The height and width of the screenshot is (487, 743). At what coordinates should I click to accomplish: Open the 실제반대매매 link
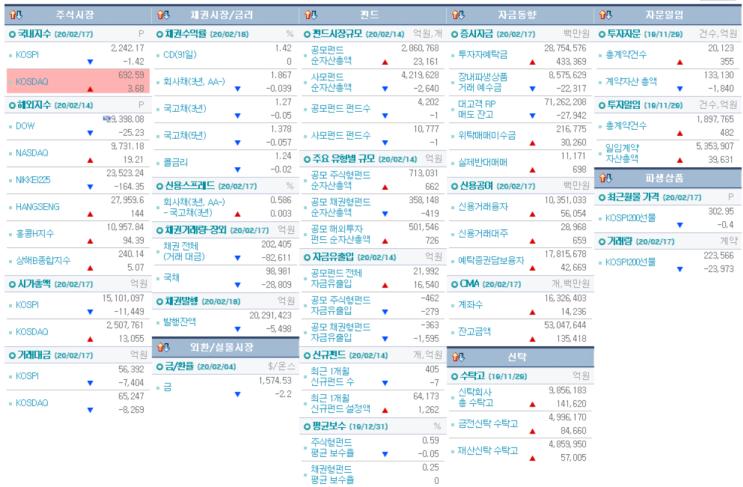pos(482,163)
